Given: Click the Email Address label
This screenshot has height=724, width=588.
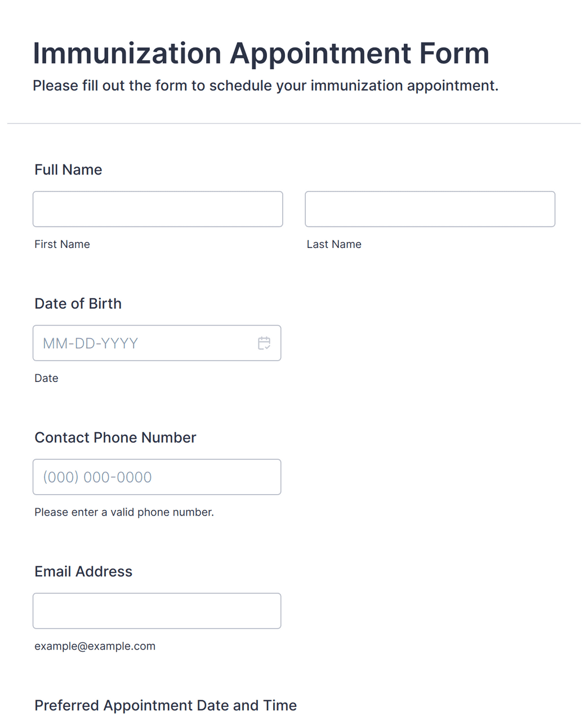Looking at the screenshot, I should click(83, 571).
